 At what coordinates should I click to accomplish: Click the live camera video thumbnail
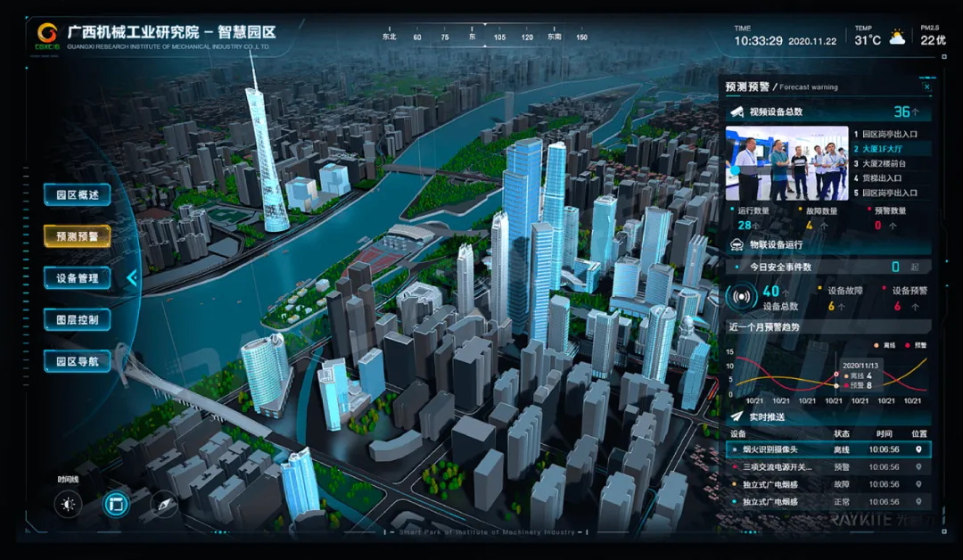(x=786, y=163)
